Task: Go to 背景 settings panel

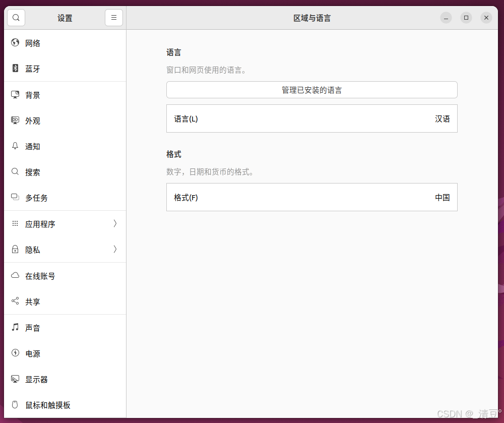Action: click(x=65, y=95)
